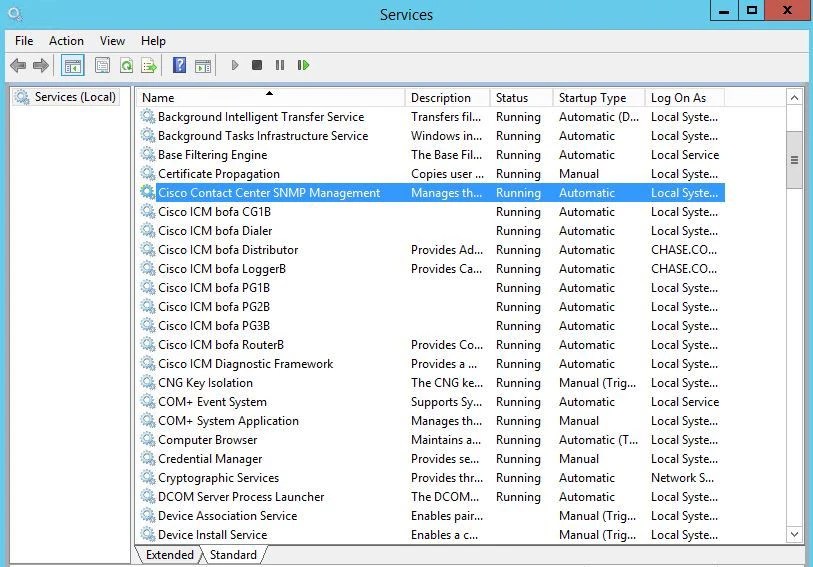The height and width of the screenshot is (567, 813).
Task: Open the Help question mark icon
Action: [x=179, y=65]
